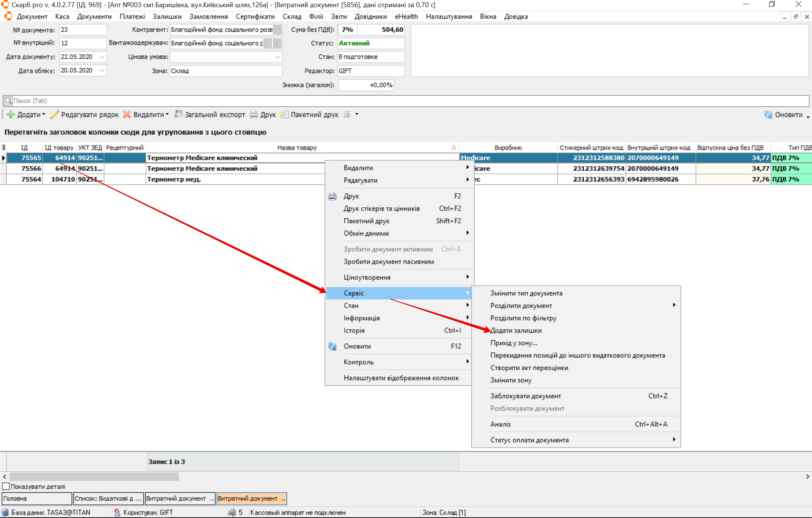This screenshot has width=812, height=518.
Task: Click the Загальний експорт toolbar icon
Action: coord(178,114)
